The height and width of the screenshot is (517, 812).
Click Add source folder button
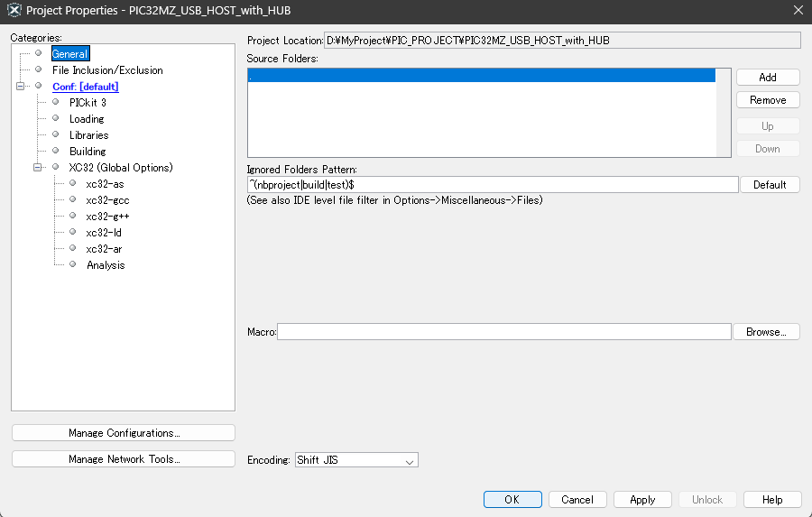click(x=768, y=78)
